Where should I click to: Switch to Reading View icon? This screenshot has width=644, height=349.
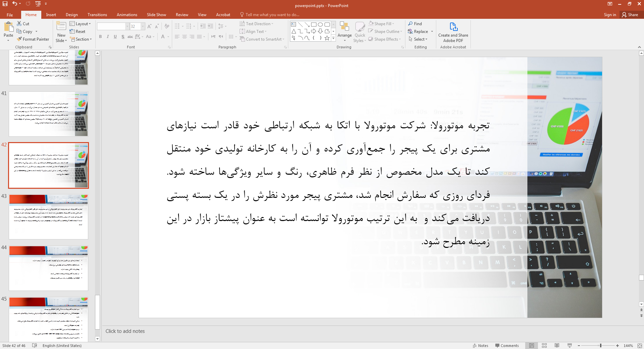557,345
